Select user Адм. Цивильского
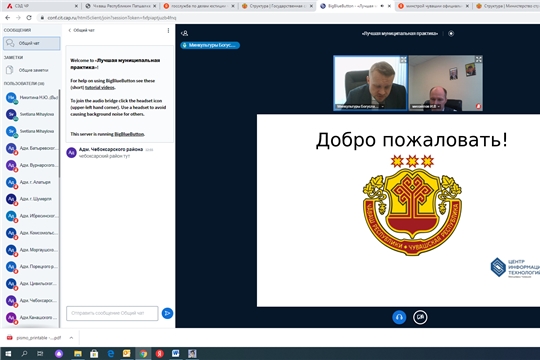The width and height of the screenshot is (540, 360). coord(31,284)
